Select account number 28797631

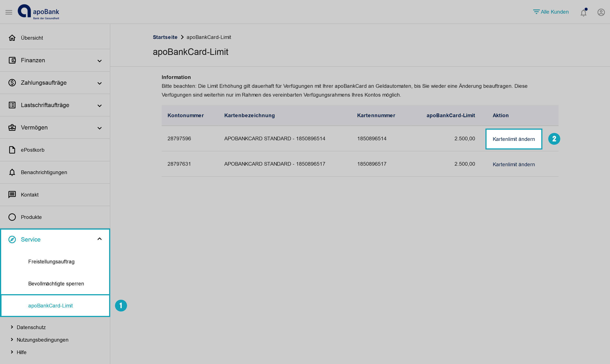[x=179, y=164]
